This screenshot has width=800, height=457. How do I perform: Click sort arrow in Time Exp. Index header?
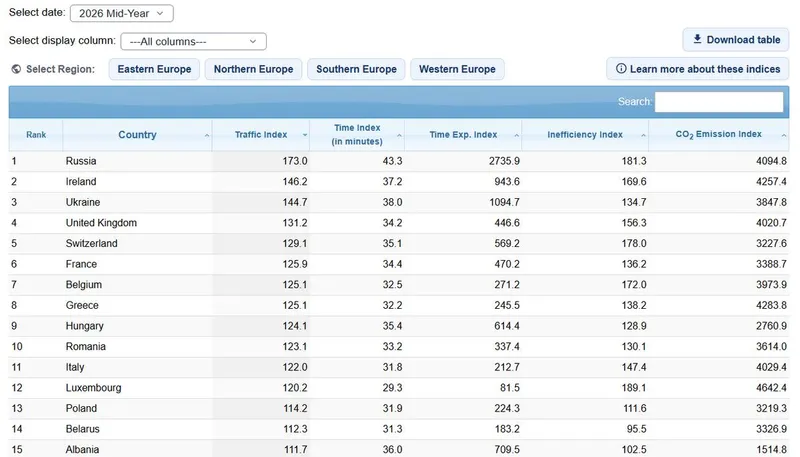(x=516, y=136)
